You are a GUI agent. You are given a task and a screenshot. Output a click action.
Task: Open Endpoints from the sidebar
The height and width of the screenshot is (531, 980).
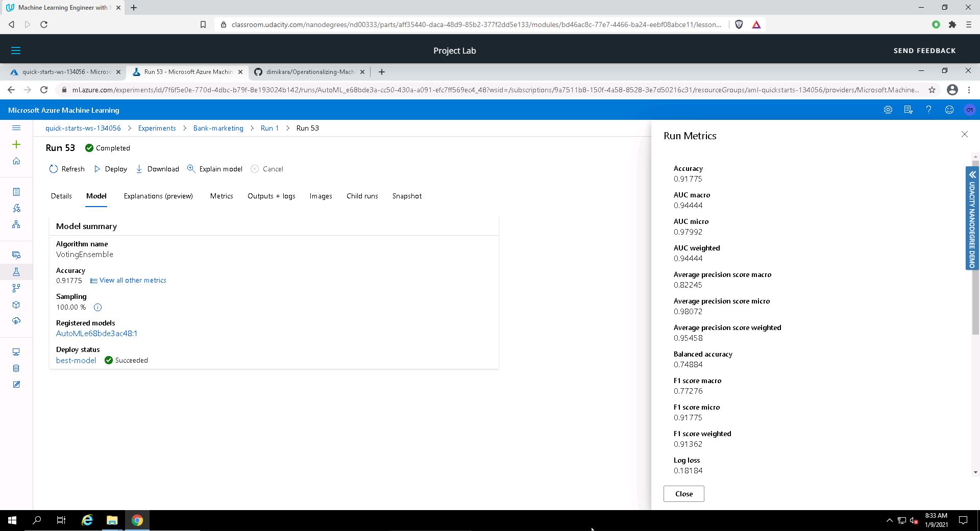tap(16, 321)
